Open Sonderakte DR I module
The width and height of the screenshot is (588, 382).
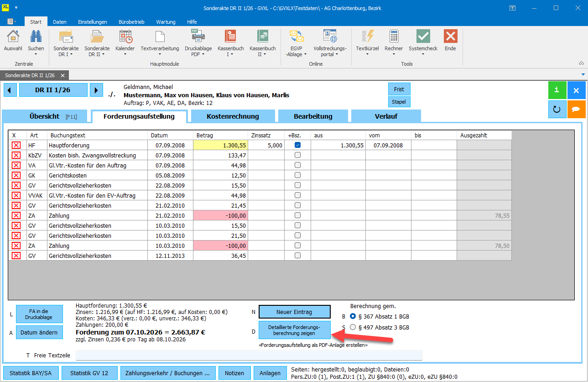(x=66, y=37)
